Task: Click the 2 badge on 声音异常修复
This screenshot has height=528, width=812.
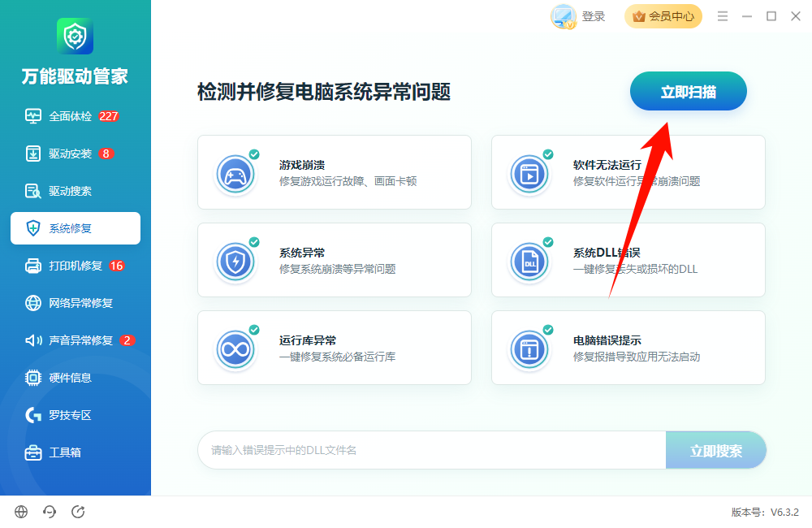Action: coord(127,340)
